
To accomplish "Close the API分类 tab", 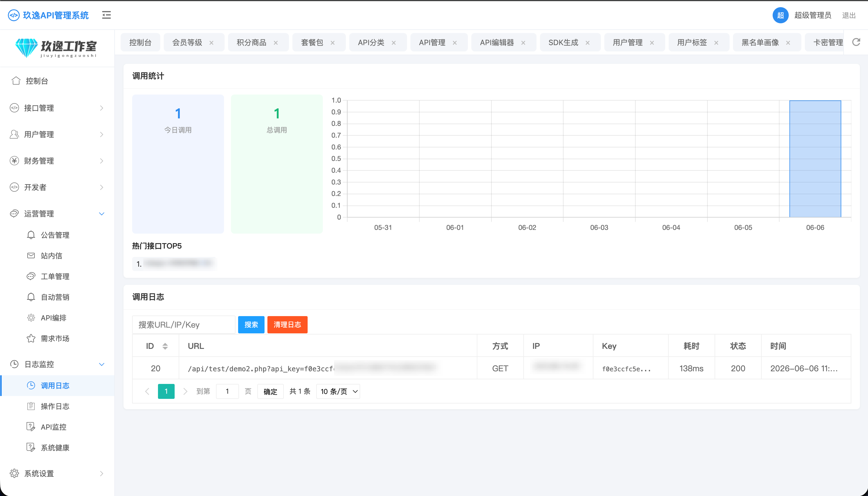I will [x=394, y=43].
